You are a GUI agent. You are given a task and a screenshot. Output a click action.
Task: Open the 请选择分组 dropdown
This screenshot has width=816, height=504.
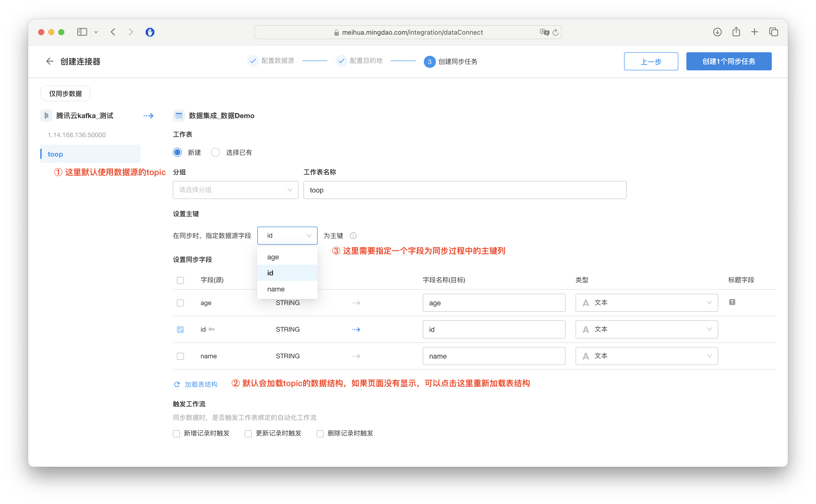click(x=235, y=190)
